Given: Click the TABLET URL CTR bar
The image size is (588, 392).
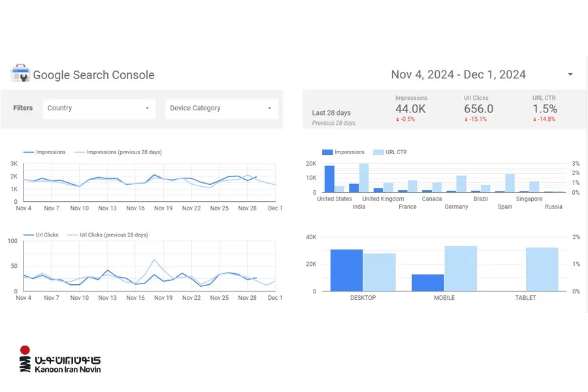Looking at the screenshot, I should coord(542,269).
